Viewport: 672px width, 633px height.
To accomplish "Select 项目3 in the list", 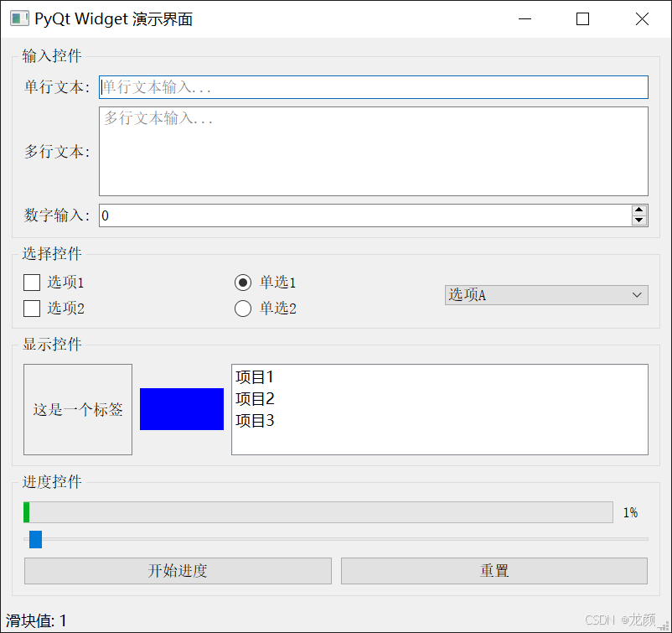I will tap(439, 421).
